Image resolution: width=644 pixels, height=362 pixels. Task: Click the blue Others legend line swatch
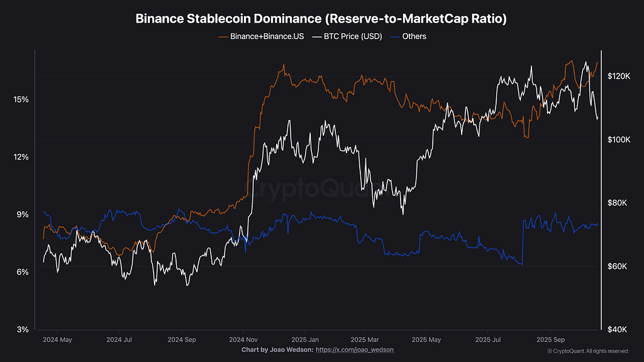pyautogui.click(x=395, y=37)
